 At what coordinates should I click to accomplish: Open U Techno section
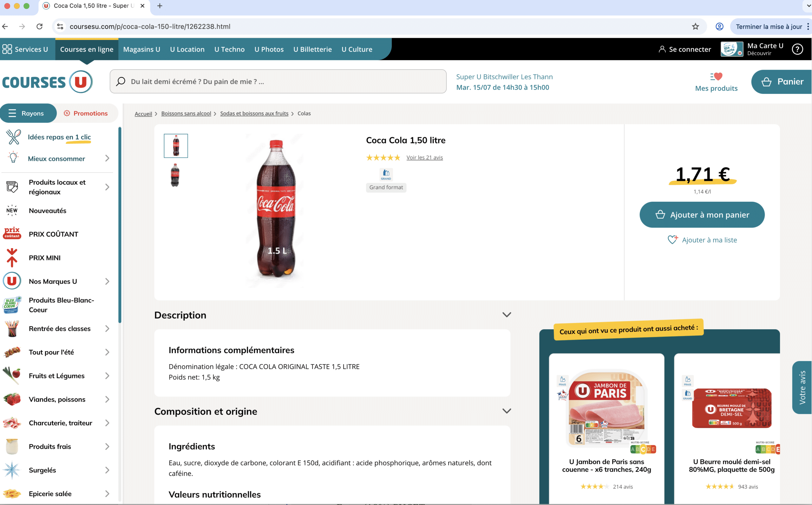[229, 49]
